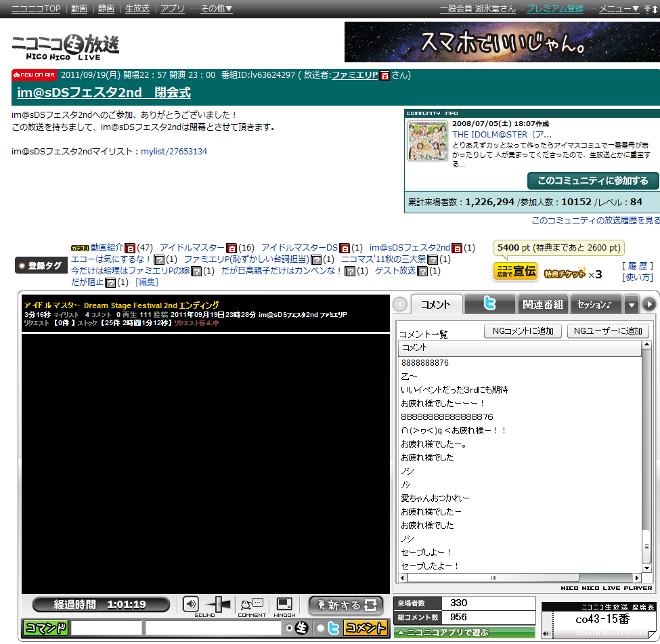Click question icon after ゲスト放送 tag
The width and height of the screenshot is (660, 644).
click(422, 271)
